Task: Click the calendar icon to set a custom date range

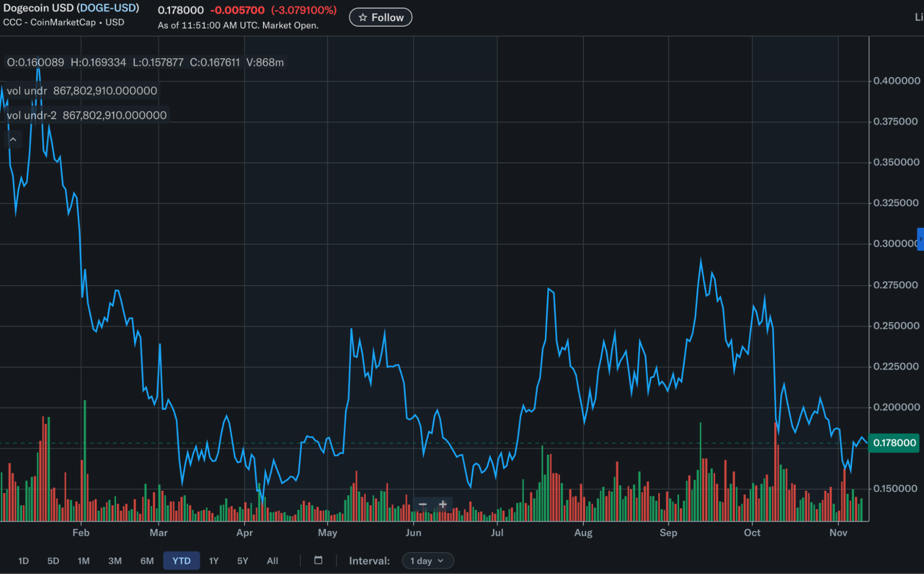Action: [318, 561]
